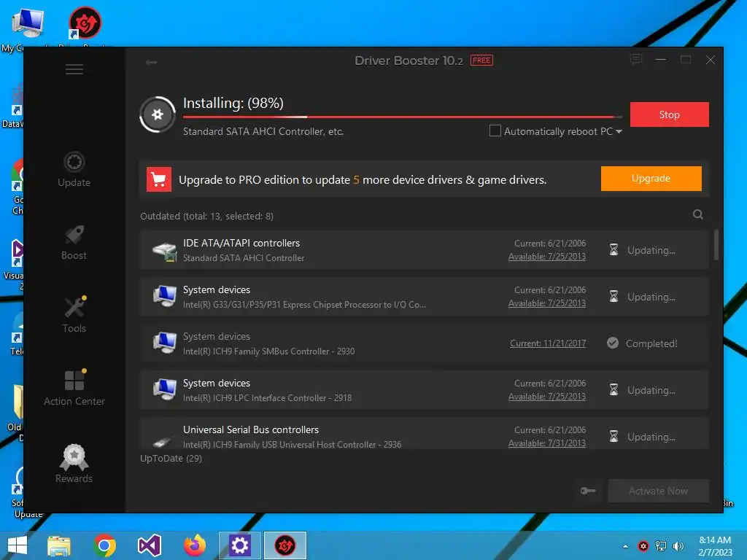Switch to the Settings gear taskbar app
The height and width of the screenshot is (560, 747).
(x=239, y=545)
